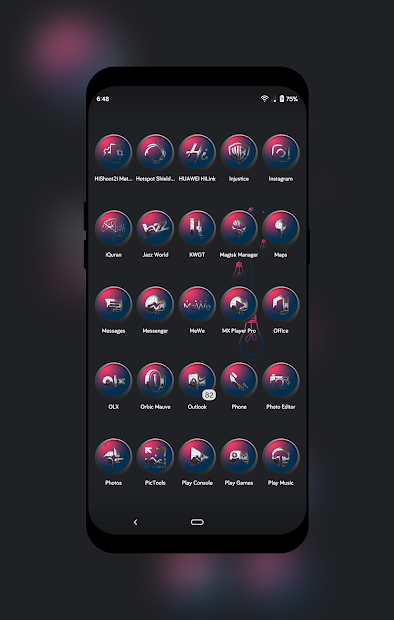
Task: Launch the Injustice game icon
Action: pos(239,153)
